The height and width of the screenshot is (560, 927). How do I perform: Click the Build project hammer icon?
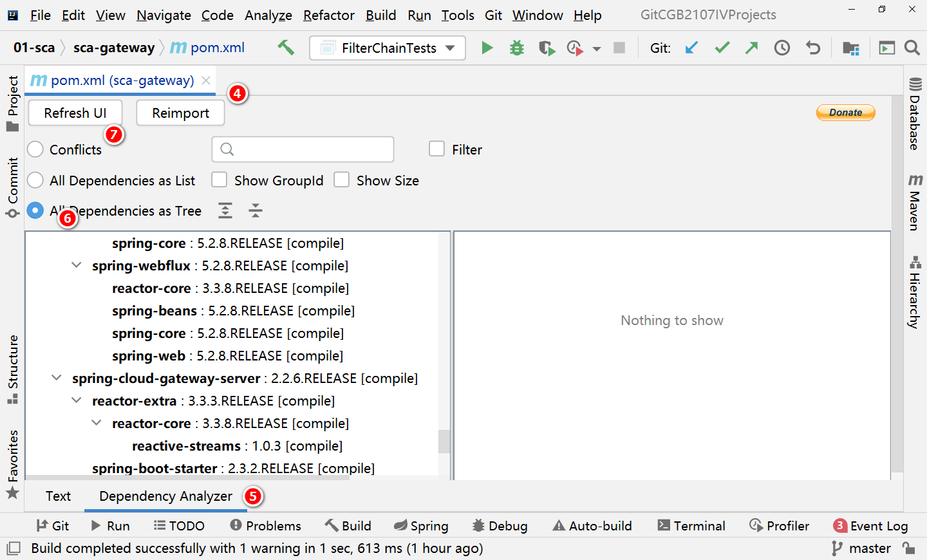point(286,48)
